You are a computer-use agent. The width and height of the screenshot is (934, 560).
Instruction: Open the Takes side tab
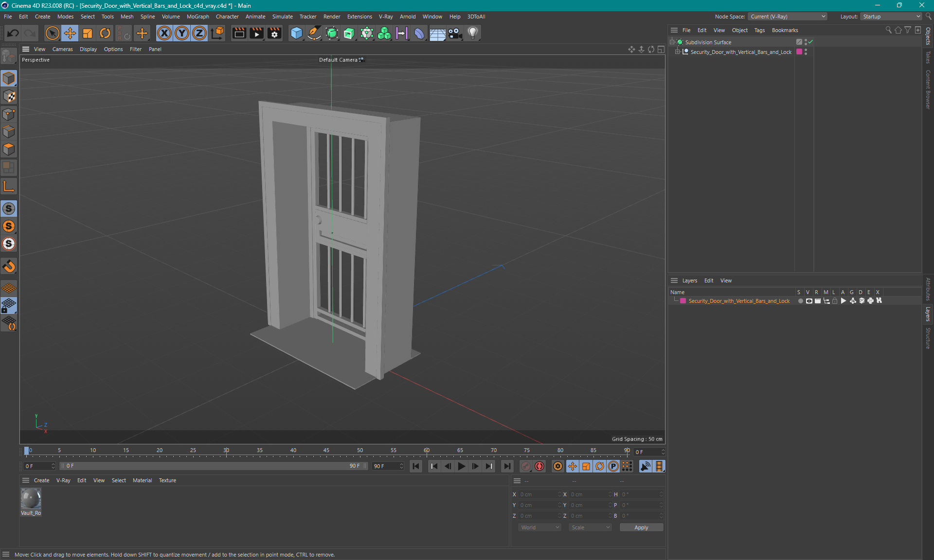[928, 57]
